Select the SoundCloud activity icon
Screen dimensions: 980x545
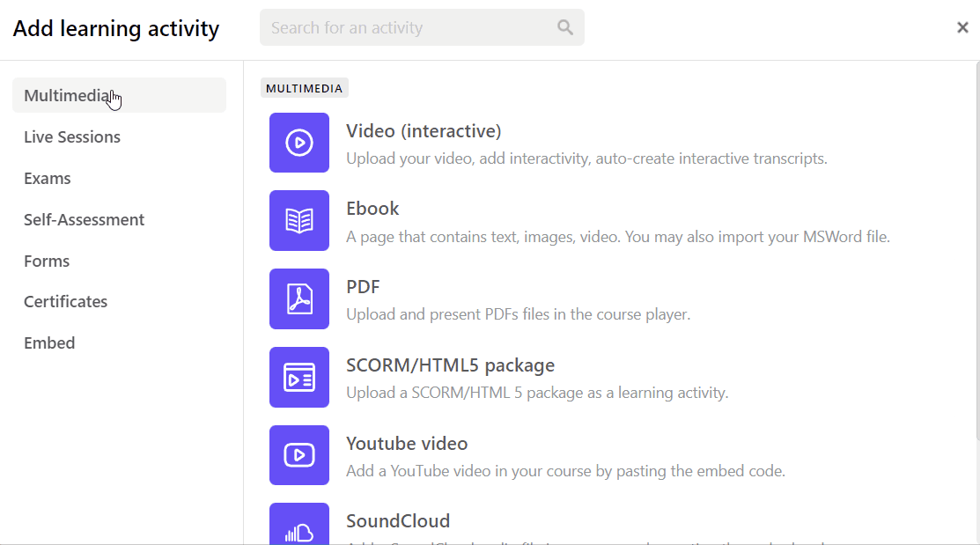[299, 528]
